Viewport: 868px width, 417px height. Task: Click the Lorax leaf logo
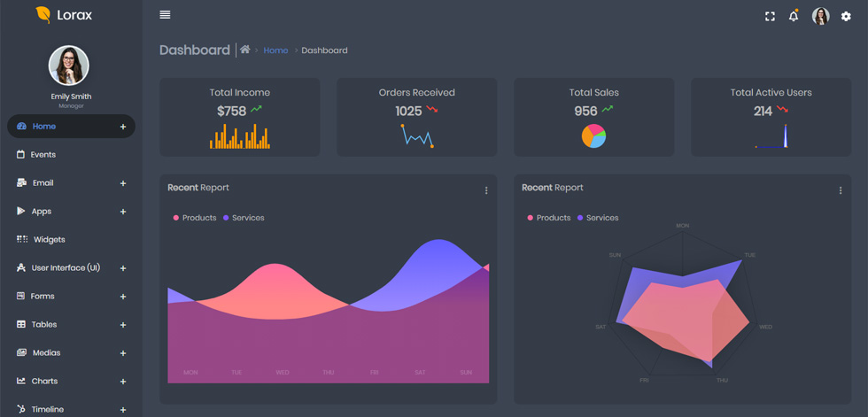[x=43, y=15]
